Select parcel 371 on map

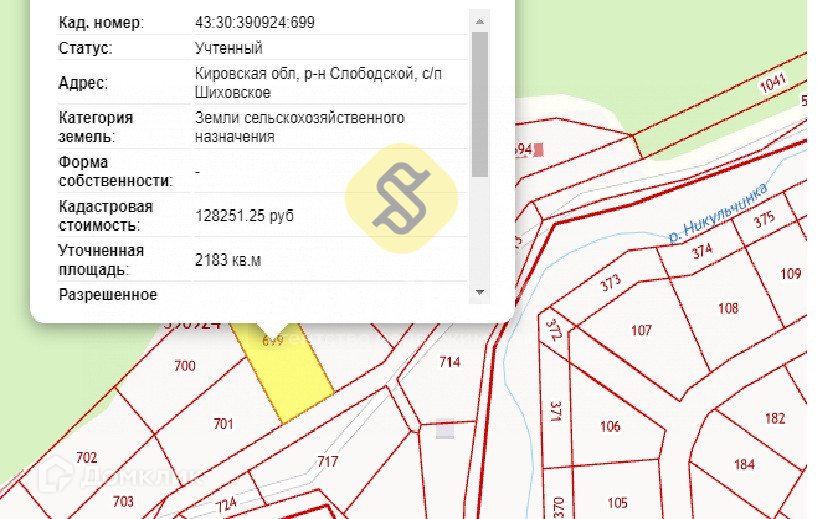coord(556,411)
